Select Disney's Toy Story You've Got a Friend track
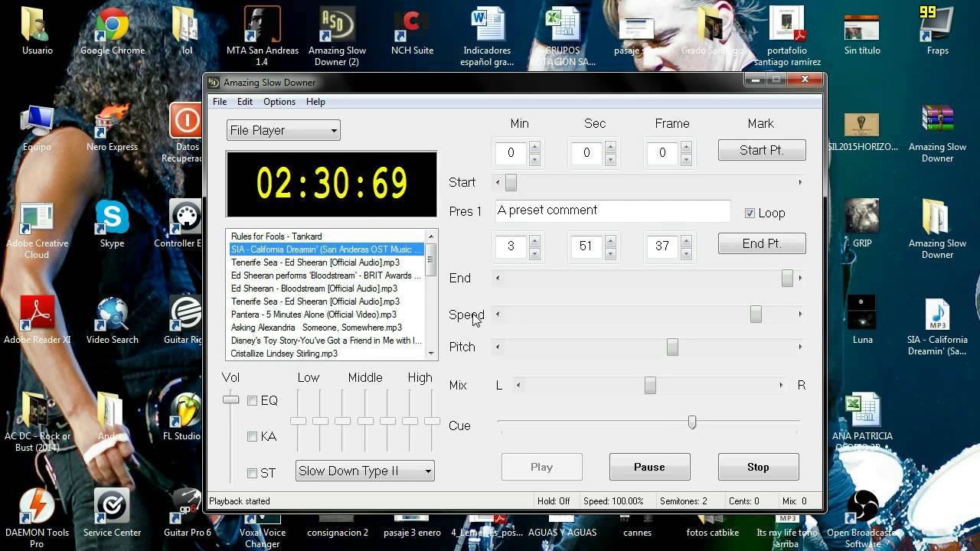Viewport: 980px width, 551px height. coord(326,341)
